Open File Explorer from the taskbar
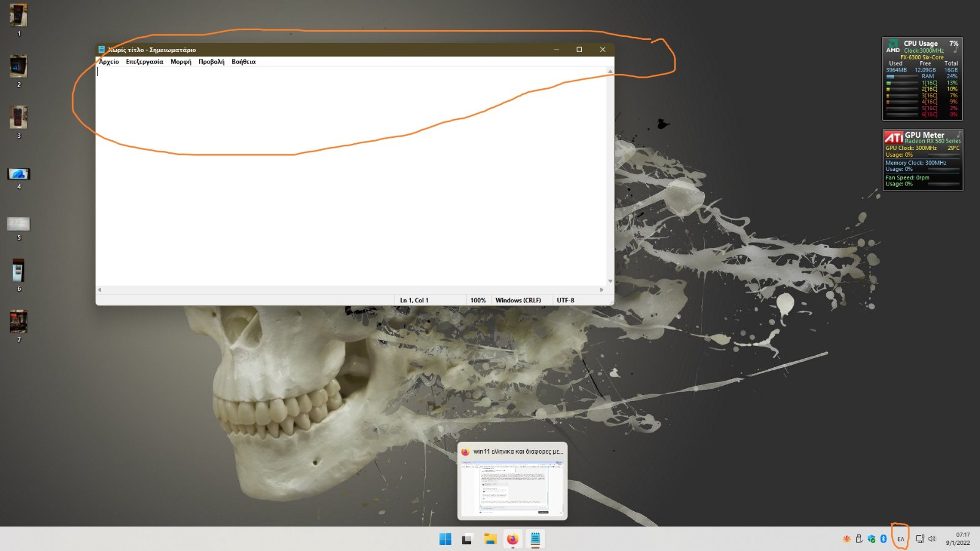Viewport: 980px width, 551px height. pyautogui.click(x=490, y=539)
